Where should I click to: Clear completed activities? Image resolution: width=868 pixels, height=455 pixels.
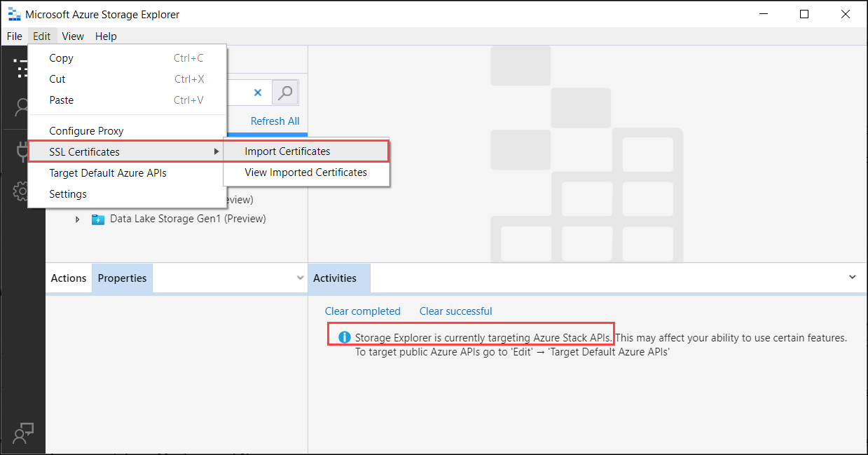pos(363,311)
